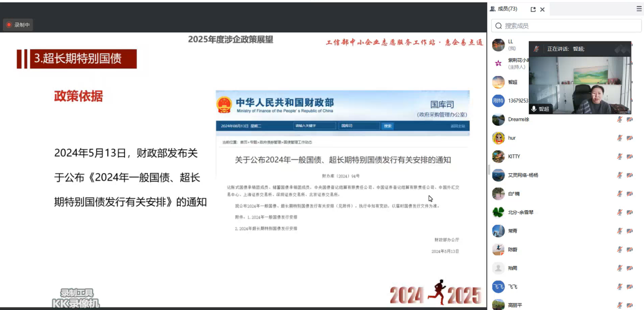
Task: Click the clover avatar of 北分-余雪琴
Action: 498,212
